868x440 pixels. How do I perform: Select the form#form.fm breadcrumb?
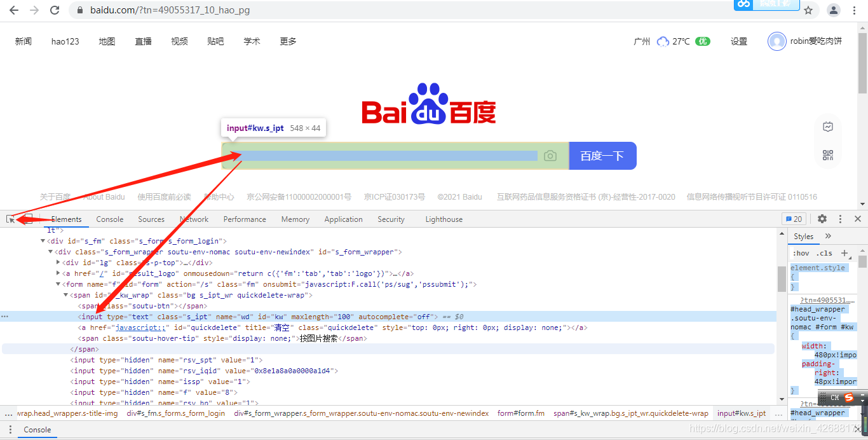521,413
